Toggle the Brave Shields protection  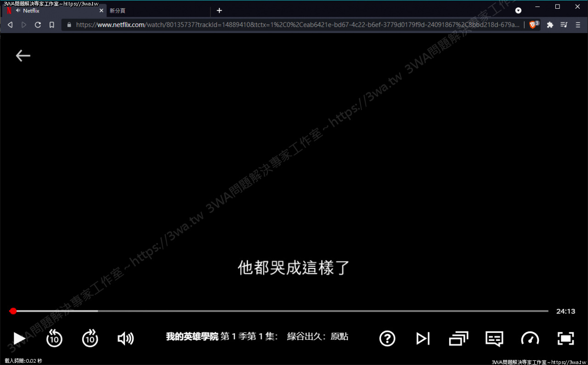(532, 25)
